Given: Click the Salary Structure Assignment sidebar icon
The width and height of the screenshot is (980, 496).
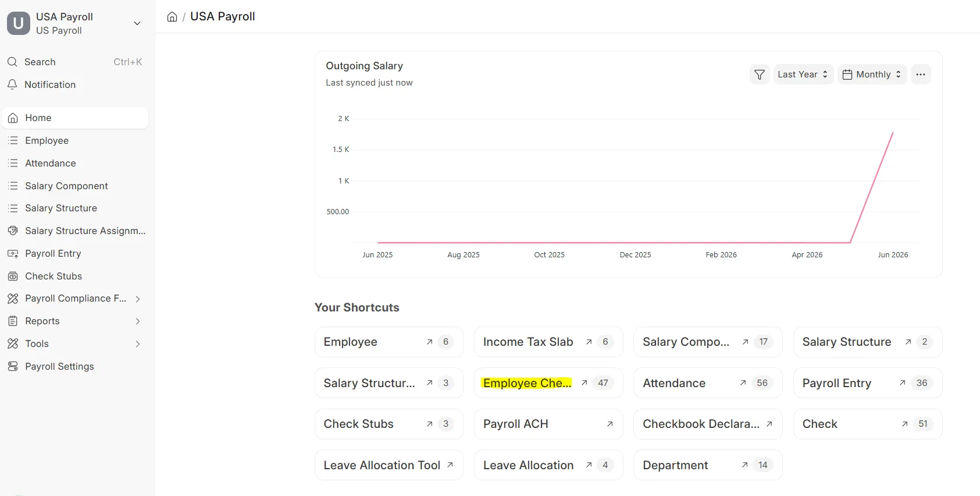Looking at the screenshot, I should (13, 231).
